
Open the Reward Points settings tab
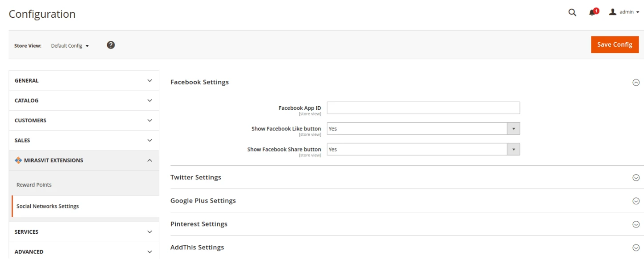tap(34, 185)
